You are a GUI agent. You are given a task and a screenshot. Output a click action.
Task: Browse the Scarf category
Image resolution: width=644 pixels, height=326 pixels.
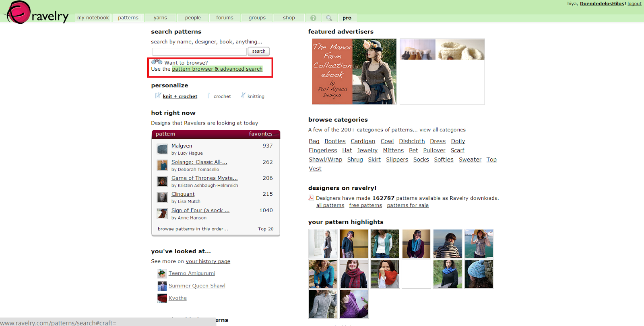coord(457,150)
